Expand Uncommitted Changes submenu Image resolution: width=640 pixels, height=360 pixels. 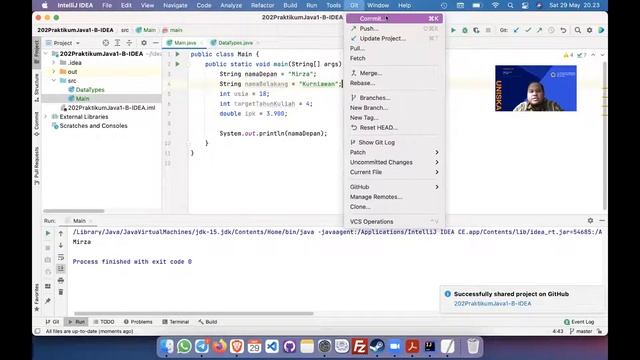pos(394,162)
